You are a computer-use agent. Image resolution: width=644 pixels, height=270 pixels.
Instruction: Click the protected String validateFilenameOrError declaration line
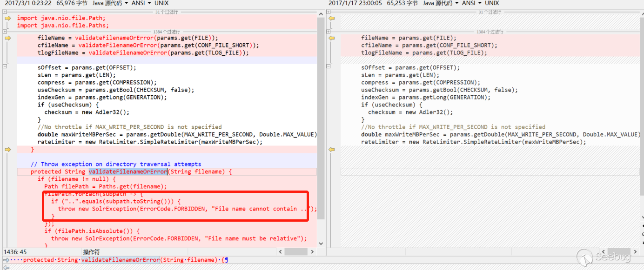pyautogui.click(x=131, y=171)
